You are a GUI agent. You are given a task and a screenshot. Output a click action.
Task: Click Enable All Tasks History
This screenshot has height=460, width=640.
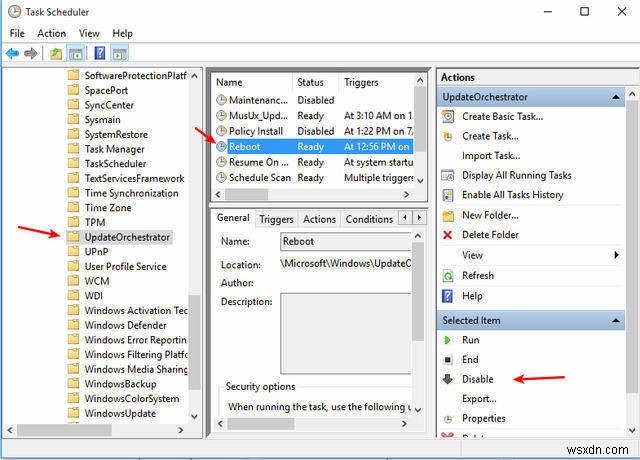(x=512, y=195)
